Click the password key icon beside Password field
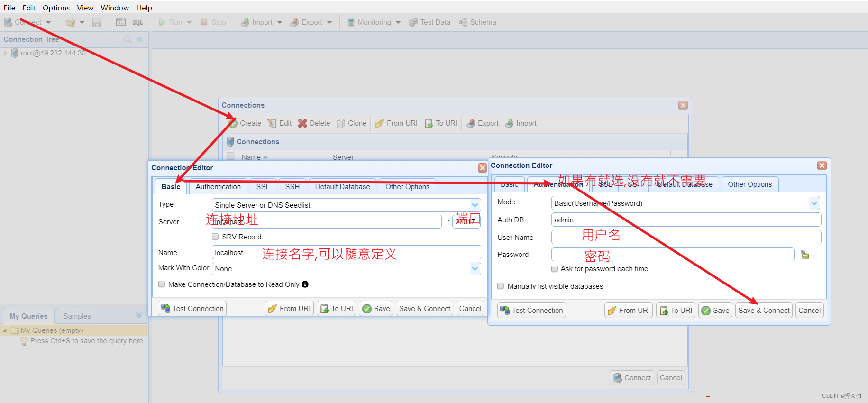 point(805,255)
